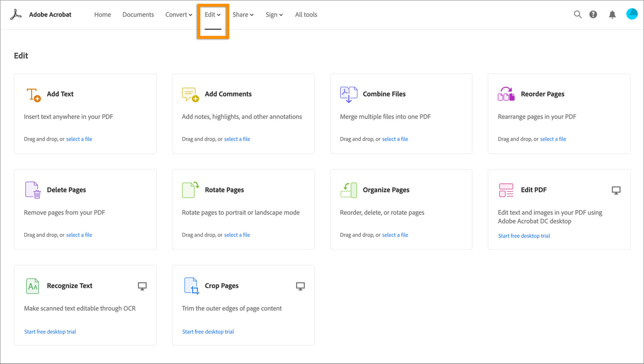Image resolution: width=644 pixels, height=364 pixels.
Task: Click 'Trim the outer edges of page content'
Action: (x=232, y=309)
